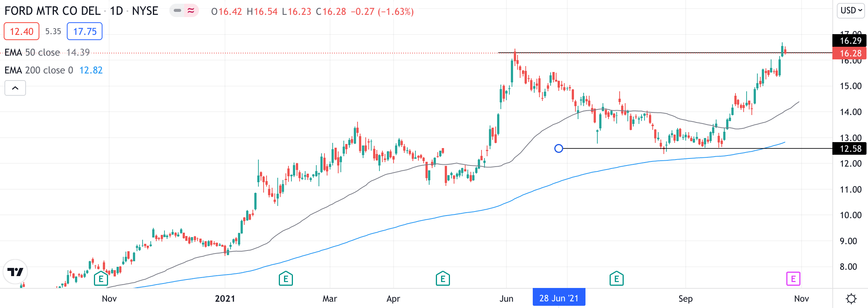Select the blue circle anchor of horizontal ray
868x308 pixels.
tap(559, 148)
